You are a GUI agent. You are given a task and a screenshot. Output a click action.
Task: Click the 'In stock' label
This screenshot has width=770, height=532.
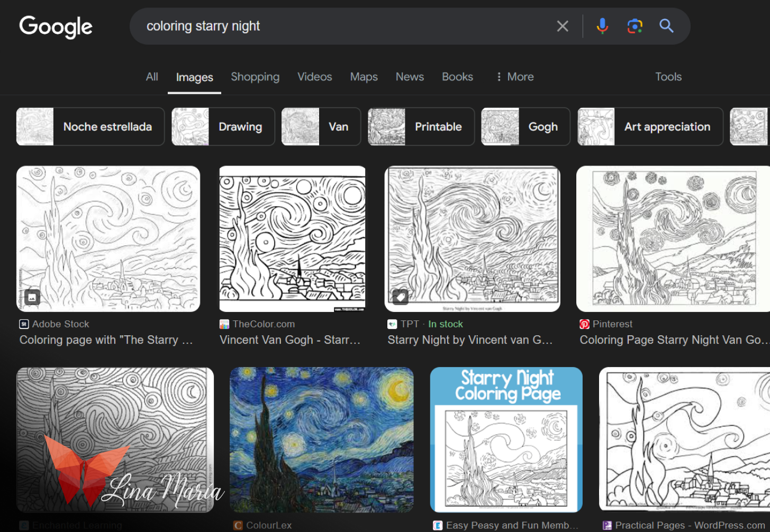pyautogui.click(x=446, y=324)
